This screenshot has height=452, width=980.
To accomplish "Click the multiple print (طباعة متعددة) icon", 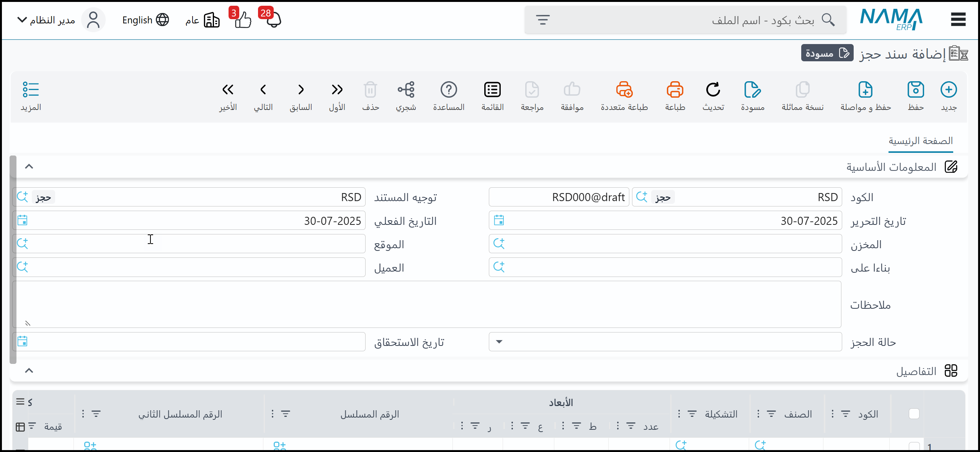I will [624, 90].
